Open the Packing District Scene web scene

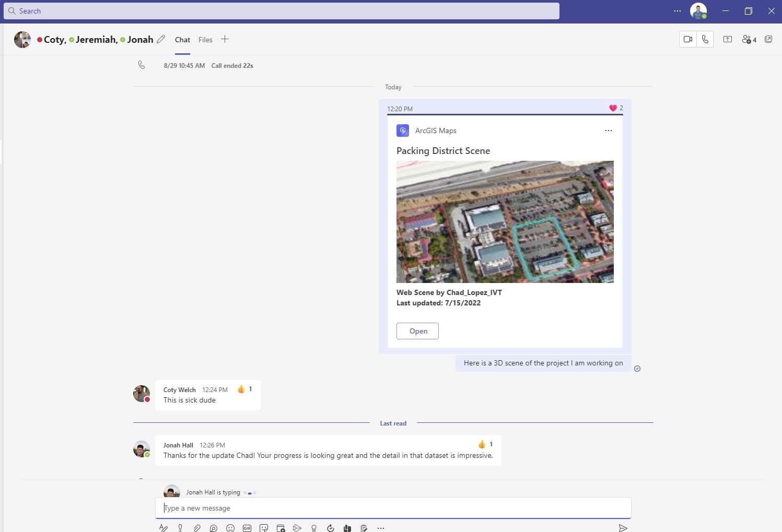417,330
